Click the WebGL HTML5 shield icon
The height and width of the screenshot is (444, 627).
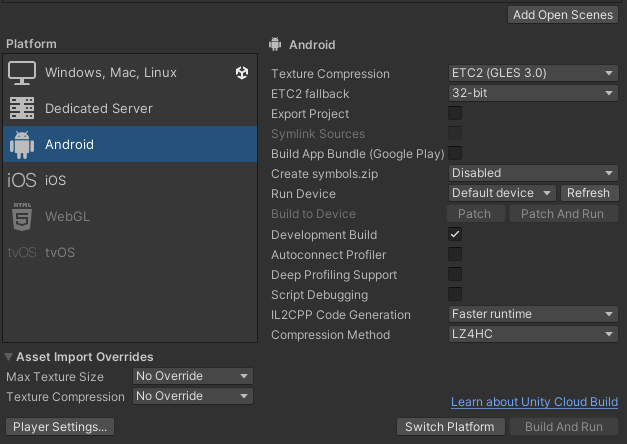click(22, 216)
